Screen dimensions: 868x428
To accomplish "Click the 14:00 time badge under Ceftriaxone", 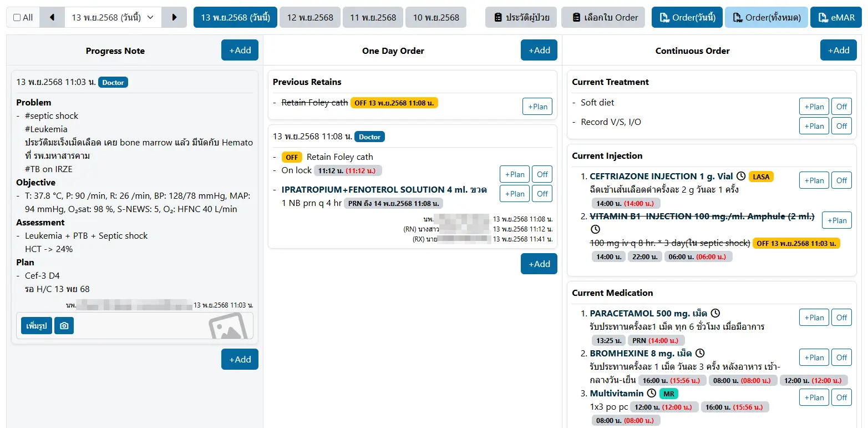I will pyautogui.click(x=626, y=203).
